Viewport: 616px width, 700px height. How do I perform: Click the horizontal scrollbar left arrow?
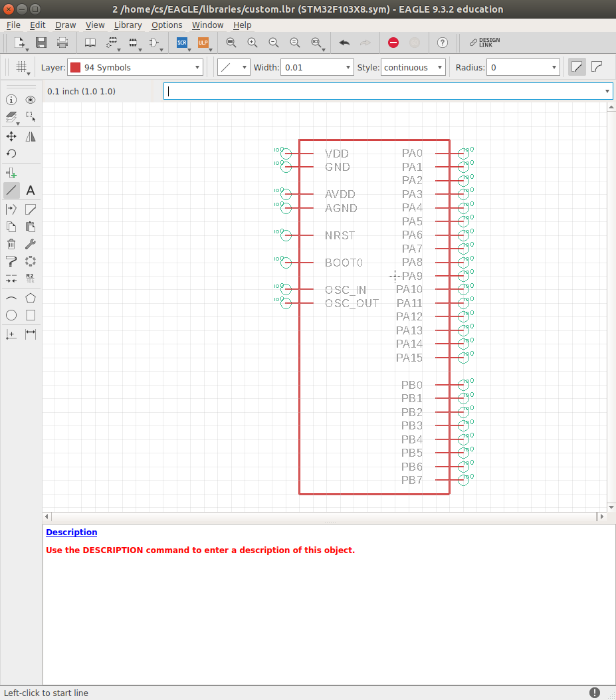(47, 517)
